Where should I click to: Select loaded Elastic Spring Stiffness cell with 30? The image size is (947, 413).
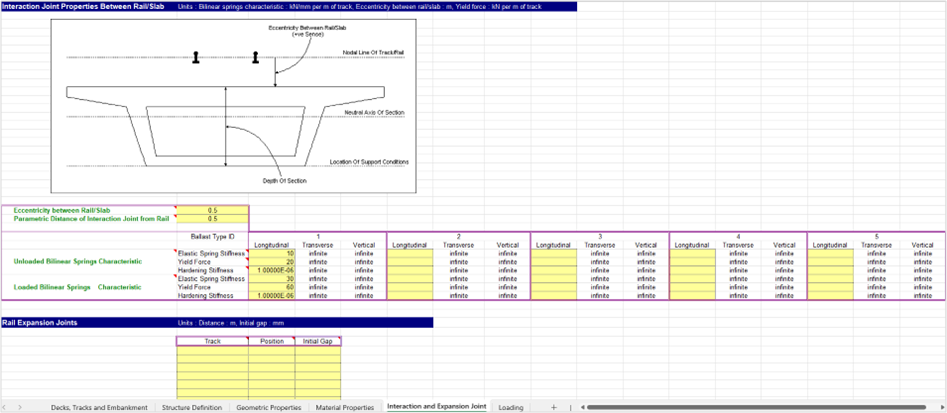[272, 279]
